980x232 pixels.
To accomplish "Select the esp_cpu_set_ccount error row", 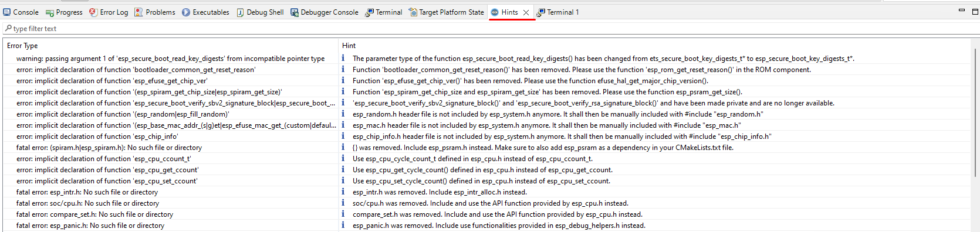I will pyautogui.click(x=486, y=181).
